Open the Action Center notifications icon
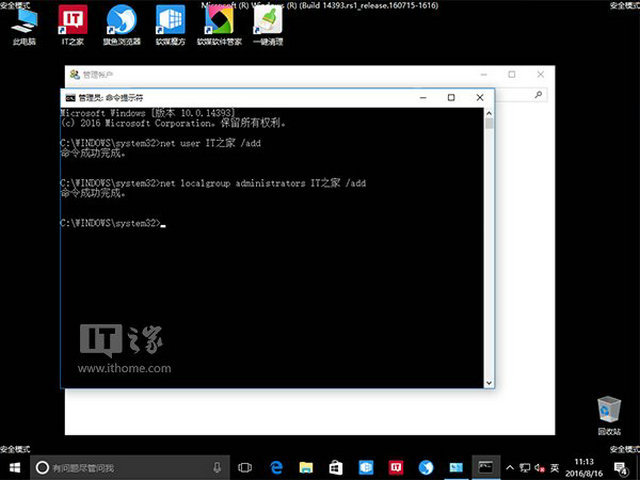Screen dimensions: 640x480 (621, 468)
